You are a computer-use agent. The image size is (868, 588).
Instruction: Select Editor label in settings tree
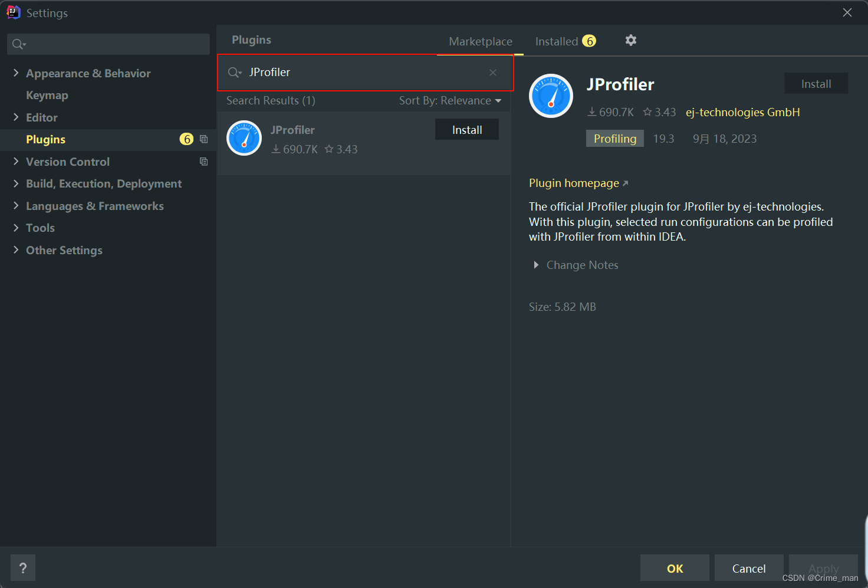click(x=42, y=117)
